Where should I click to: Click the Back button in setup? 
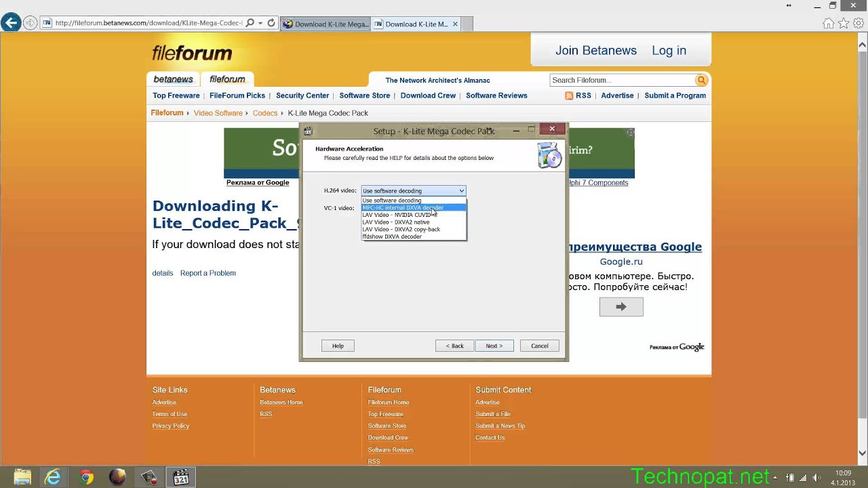(454, 346)
